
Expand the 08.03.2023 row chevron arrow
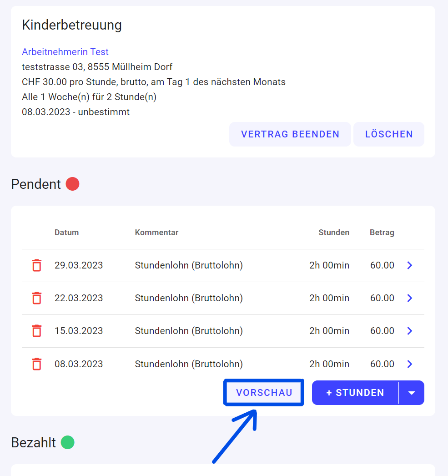[410, 364]
